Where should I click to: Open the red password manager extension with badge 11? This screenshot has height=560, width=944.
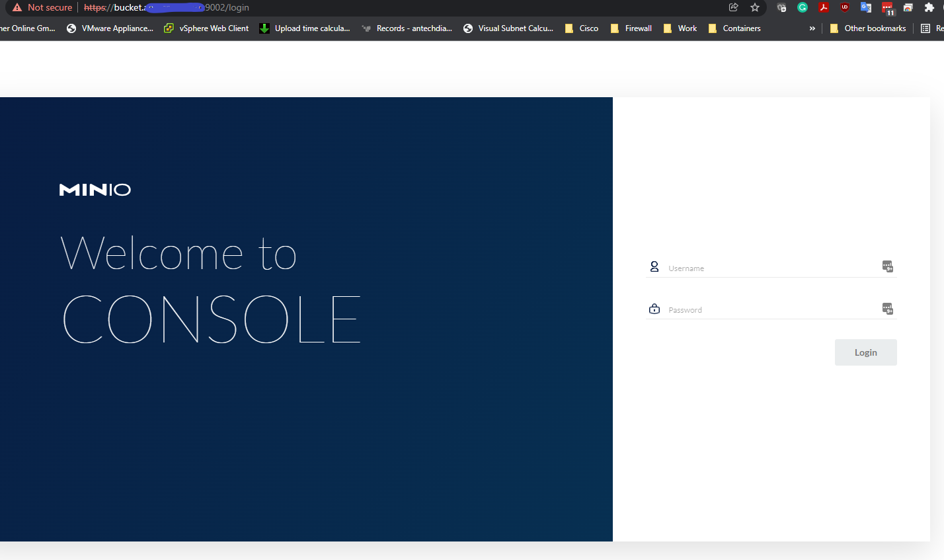coord(888,8)
